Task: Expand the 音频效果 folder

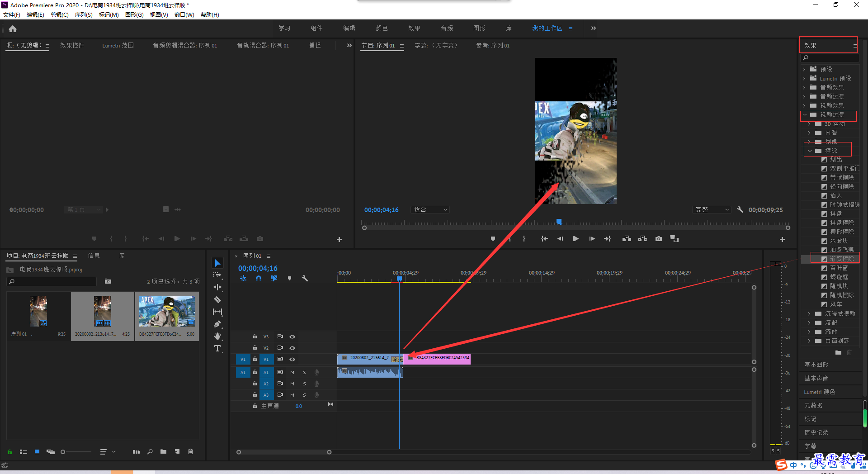Action: coord(804,87)
